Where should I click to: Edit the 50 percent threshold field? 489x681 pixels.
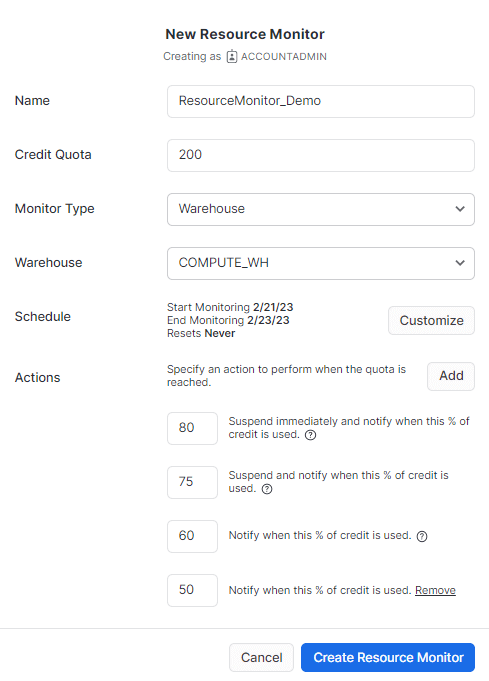point(192,590)
